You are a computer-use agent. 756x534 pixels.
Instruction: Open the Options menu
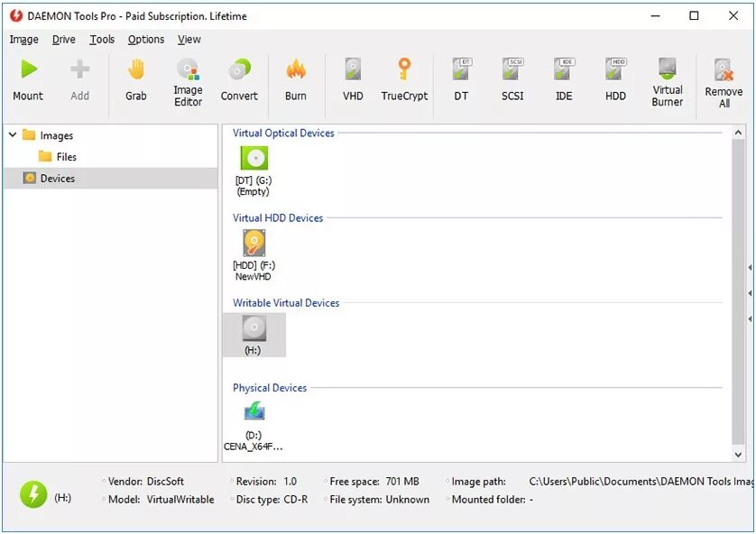click(145, 40)
